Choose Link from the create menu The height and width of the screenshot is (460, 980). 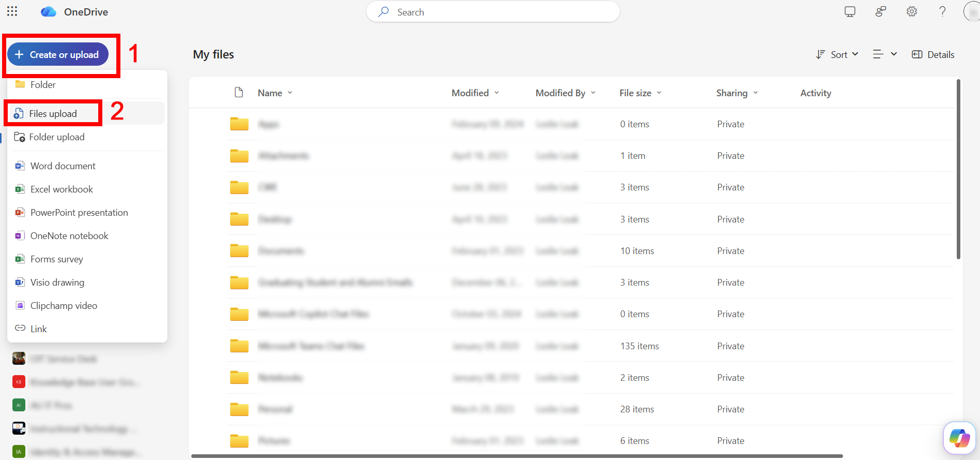click(x=87, y=329)
